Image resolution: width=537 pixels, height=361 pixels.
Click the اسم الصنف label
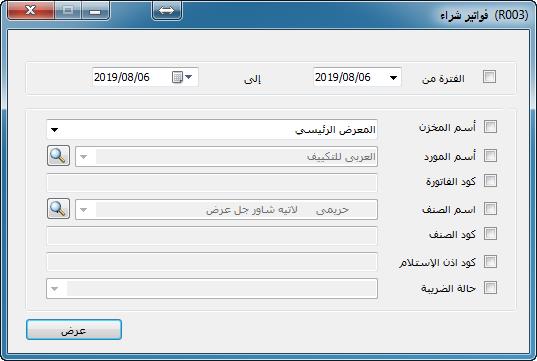[x=449, y=209]
